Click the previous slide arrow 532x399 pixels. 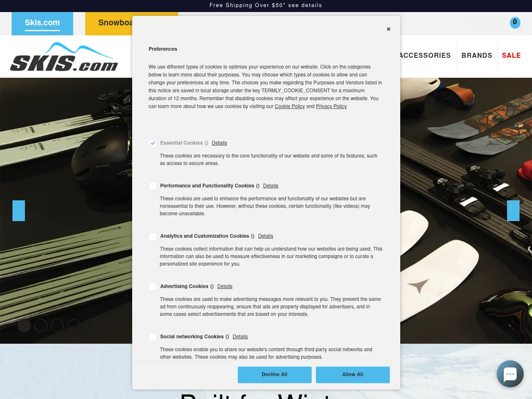click(x=19, y=211)
